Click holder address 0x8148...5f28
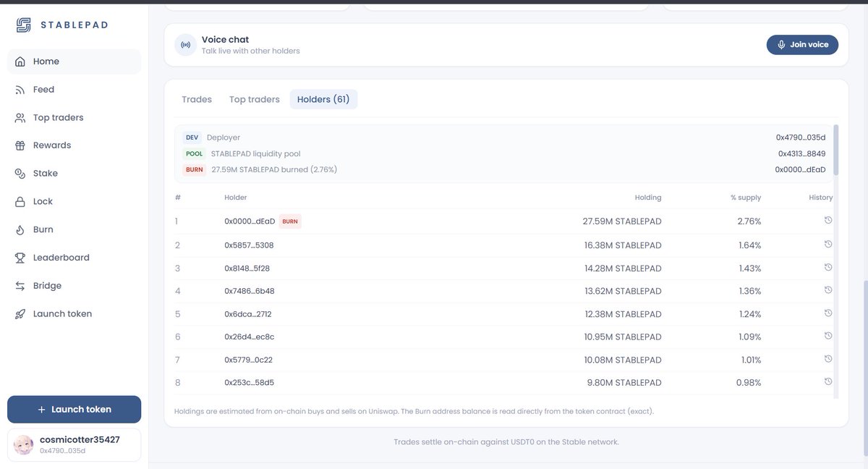The height and width of the screenshot is (469, 868). [247, 269]
